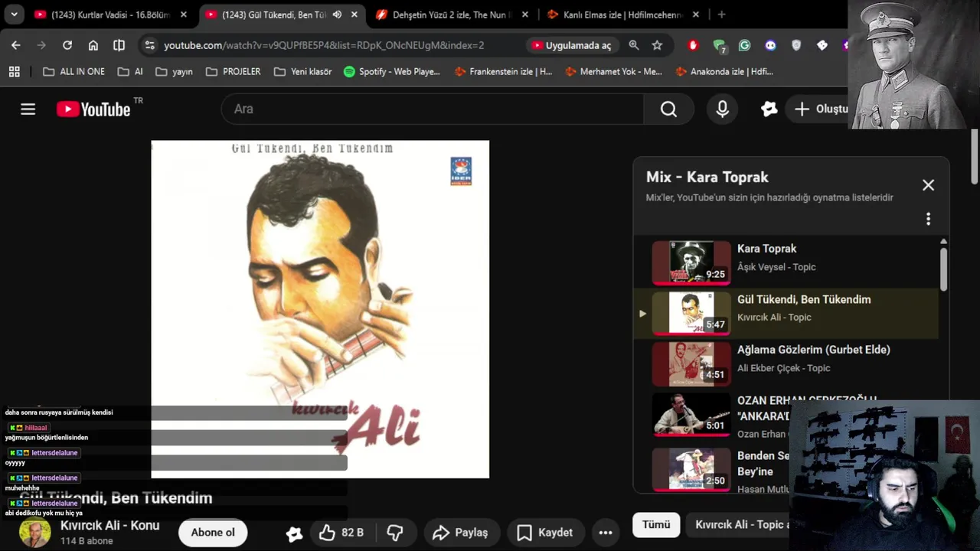The height and width of the screenshot is (551, 980).
Task: Open the AI bookmark folder
Action: tap(130, 71)
